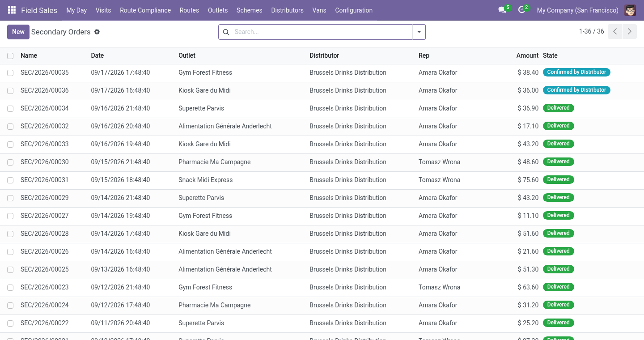The height and width of the screenshot is (340, 644).
Task: Click the search magnifier icon
Action: (226, 32)
